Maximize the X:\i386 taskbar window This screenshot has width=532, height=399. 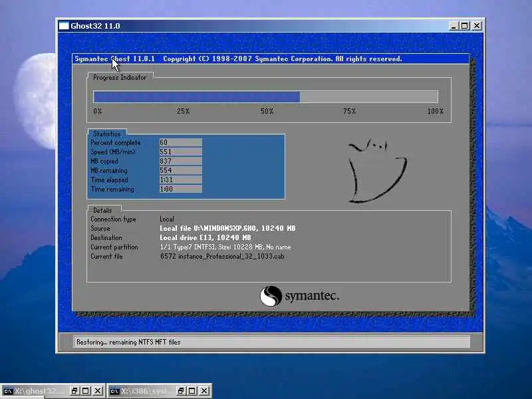pyautogui.click(x=192, y=391)
